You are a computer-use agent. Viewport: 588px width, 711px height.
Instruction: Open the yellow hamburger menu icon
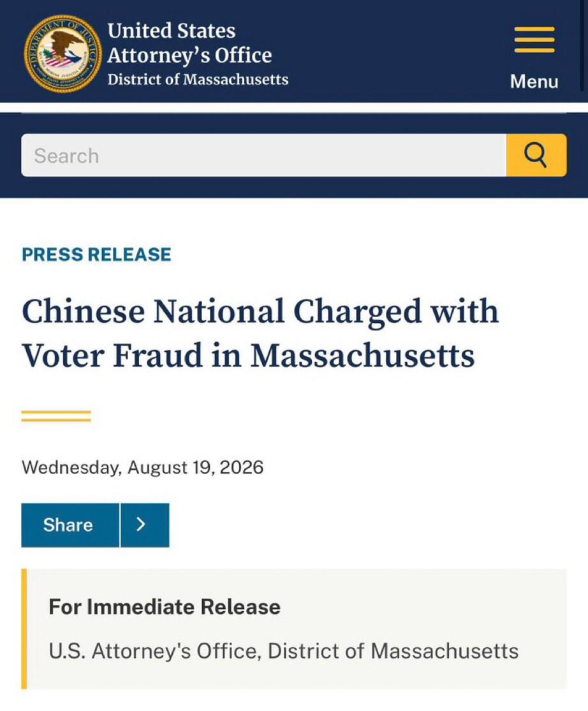tap(534, 40)
